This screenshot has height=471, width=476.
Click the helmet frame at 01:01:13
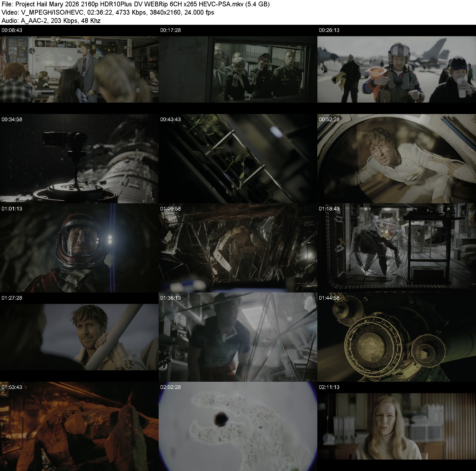click(79, 248)
